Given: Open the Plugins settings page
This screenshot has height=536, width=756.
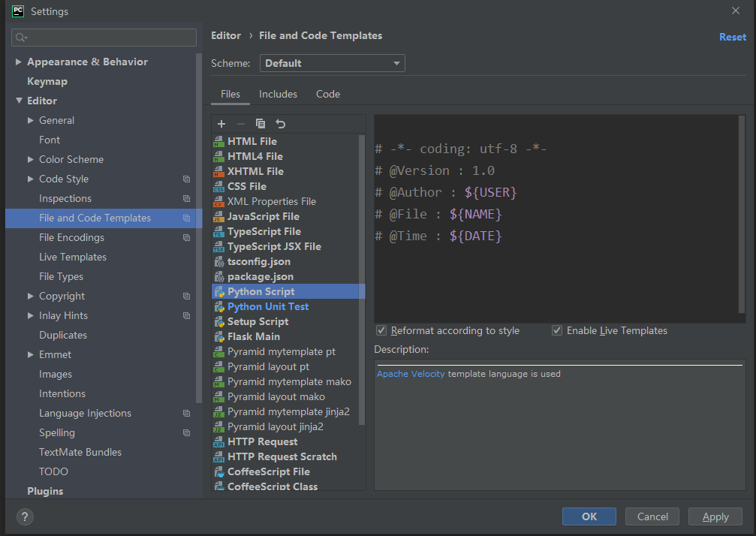Looking at the screenshot, I should click(x=45, y=491).
